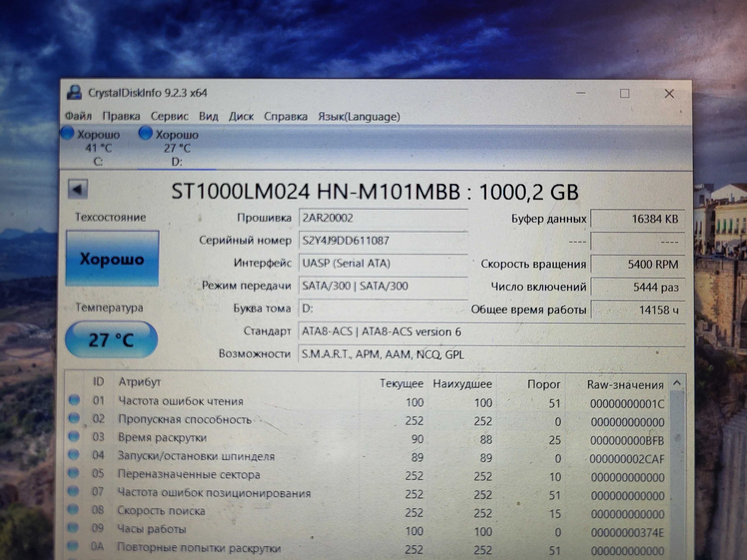Click raw value 000000002CAF
This screenshot has height=560, width=747.
coord(627,459)
